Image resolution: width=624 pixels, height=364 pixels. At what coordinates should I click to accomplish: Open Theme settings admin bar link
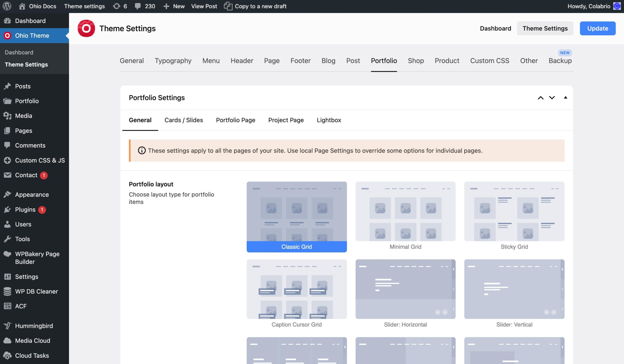coord(84,6)
